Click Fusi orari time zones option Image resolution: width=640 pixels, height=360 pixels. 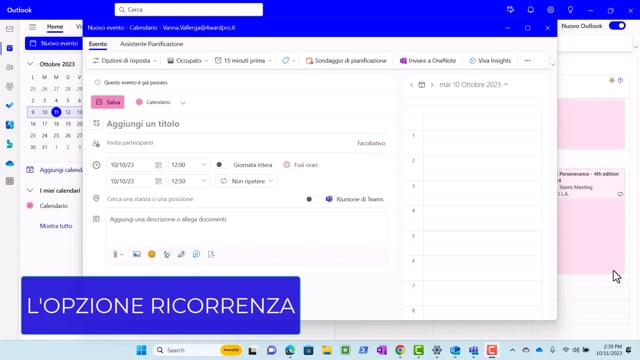[300, 165]
